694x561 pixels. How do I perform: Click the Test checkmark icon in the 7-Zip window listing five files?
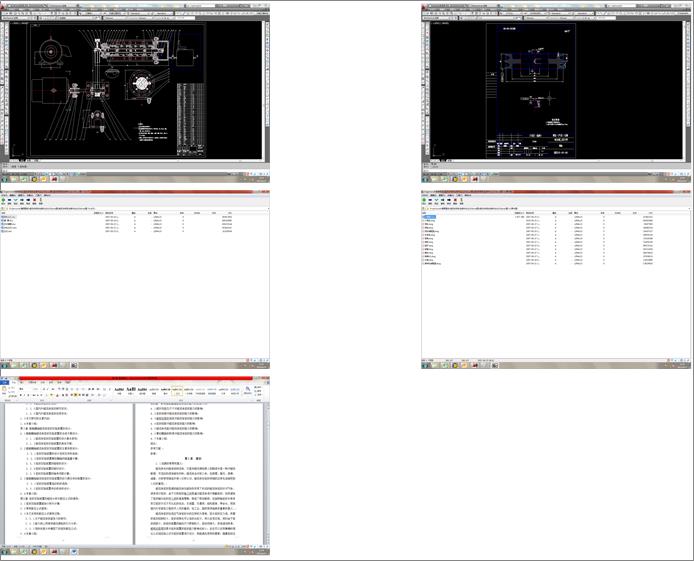pyautogui.click(x=15, y=200)
